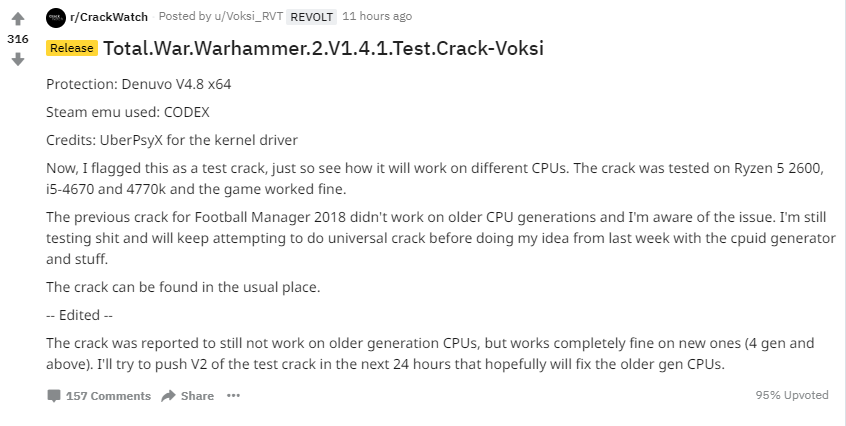Open the r/CrackWatch subreddit link
Image resolution: width=846 pixels, height=426 pixels.
tap(109, 17)
